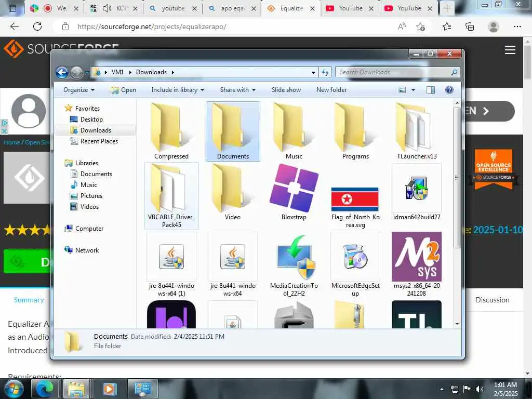This screenshot has height=399, width=532.
Task: Click Open in the Explorer toolbar
Action: click(124, 90)
